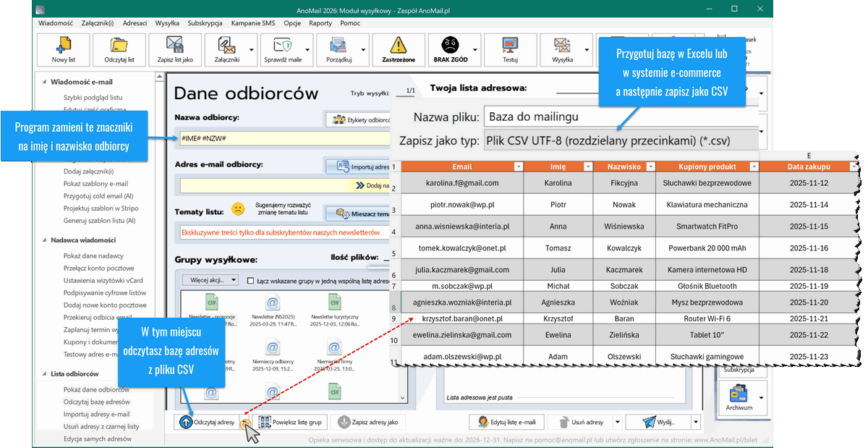Select 'Generuj szablon listu (AI)' sidebar link

tap(99, 221)
